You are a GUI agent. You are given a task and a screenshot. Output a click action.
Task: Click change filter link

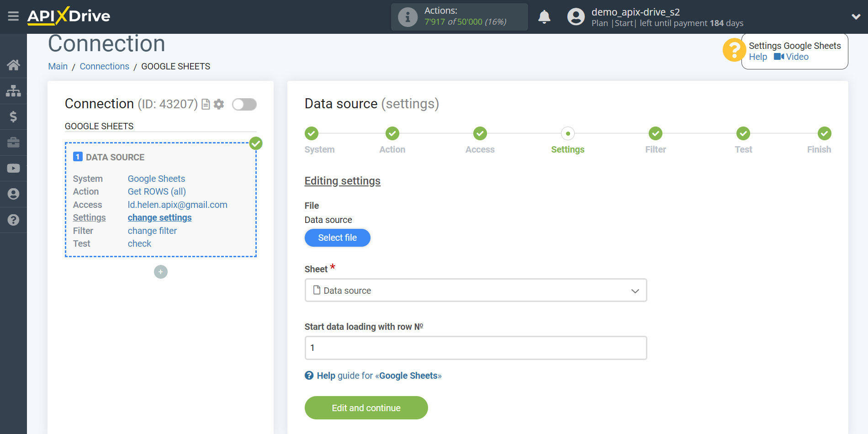[x=152, y=231]
